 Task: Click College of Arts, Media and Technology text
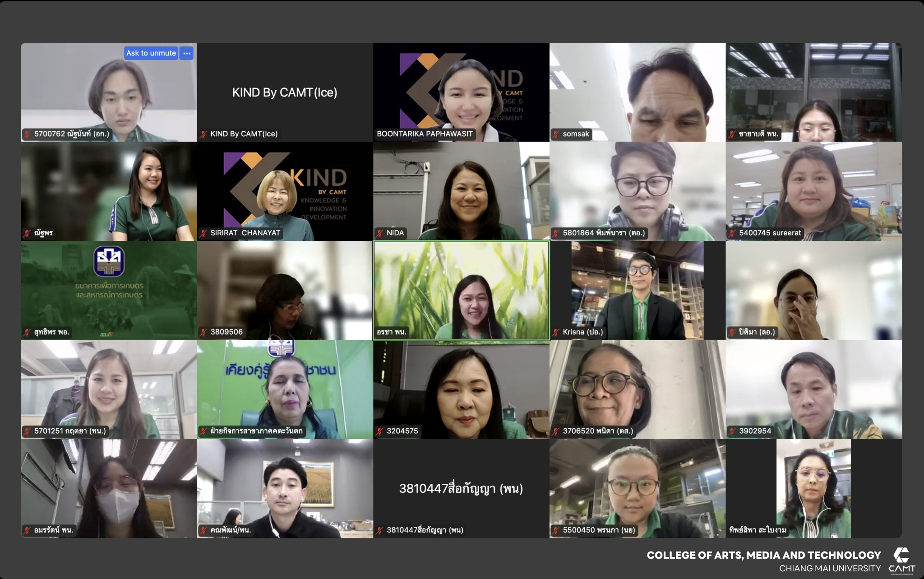tap(763, 555)
